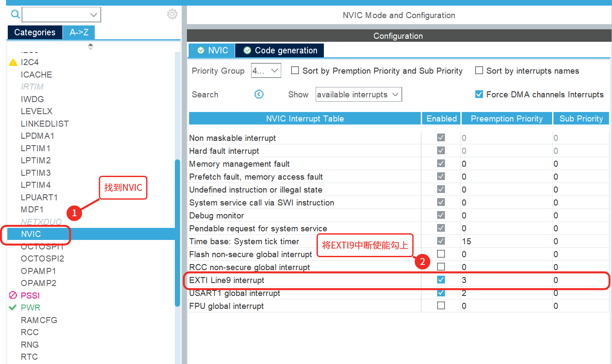Click the Hard fault interrupt row label
The image size is (612, 364).
(224, 151)
